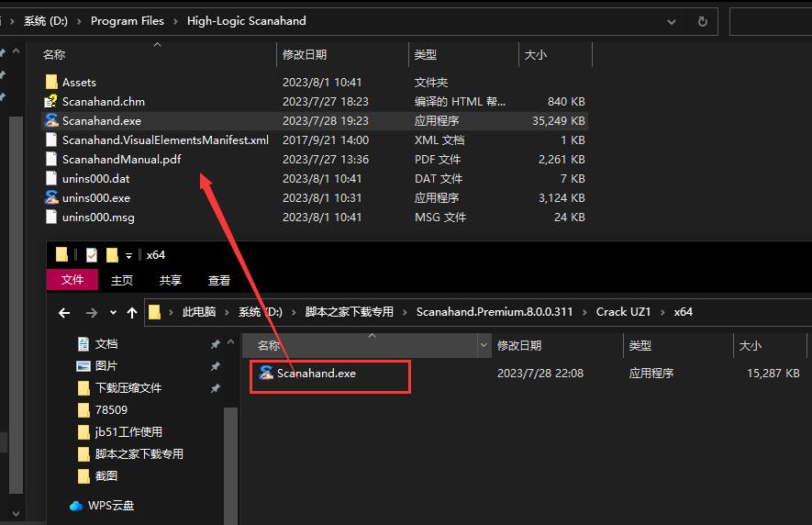Open 脚本之家下载专用 folder in sidebar
Viewport: 812px width, 525px height.
coord(139,454)
